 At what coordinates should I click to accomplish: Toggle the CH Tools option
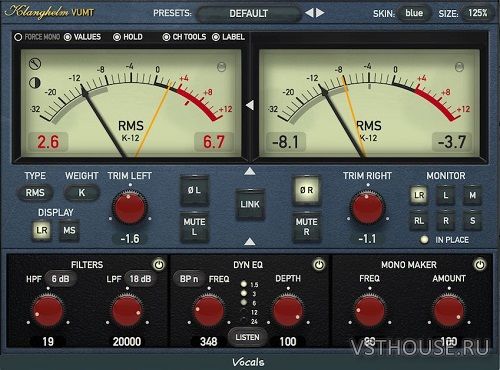[184, 37]
